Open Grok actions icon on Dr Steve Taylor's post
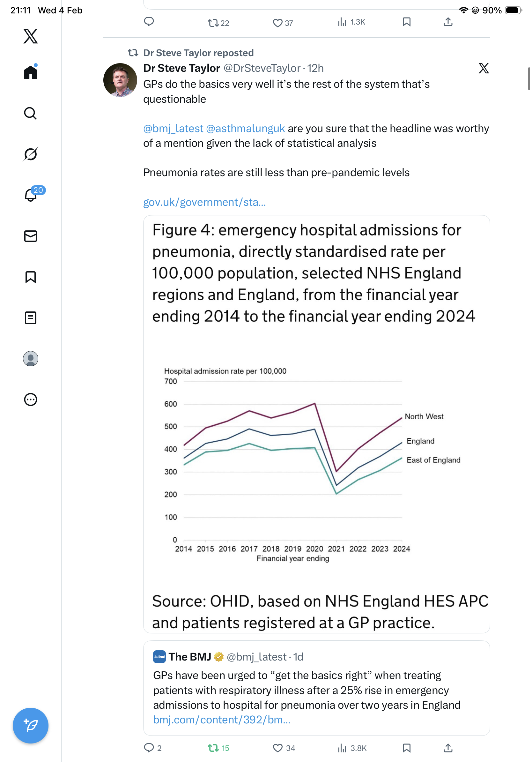The width and height of the screenshot is (532, 762). 484,68
